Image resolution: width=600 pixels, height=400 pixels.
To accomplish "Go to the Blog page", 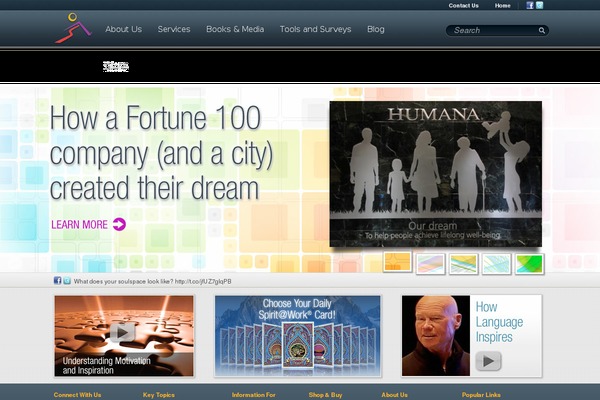I will tap(376, 29).
